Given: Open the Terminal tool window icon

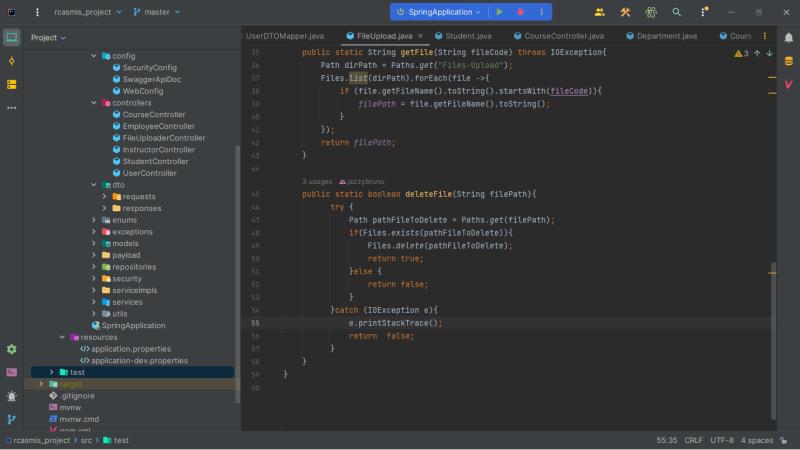Looking at the screenshot, I should coord(12,372).
